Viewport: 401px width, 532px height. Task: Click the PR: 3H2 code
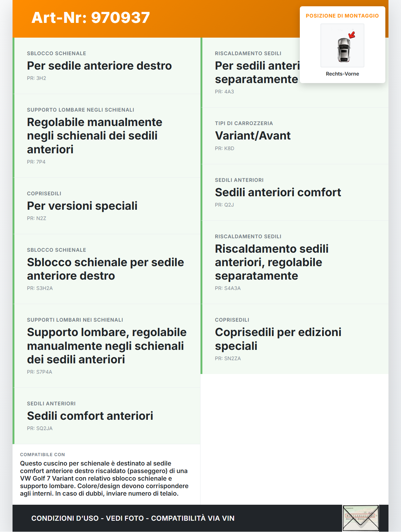click(x=36, y=78)
